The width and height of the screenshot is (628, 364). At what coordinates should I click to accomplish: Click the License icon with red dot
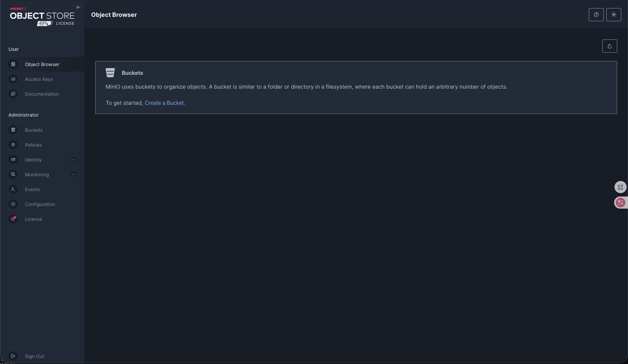point(13,219)
